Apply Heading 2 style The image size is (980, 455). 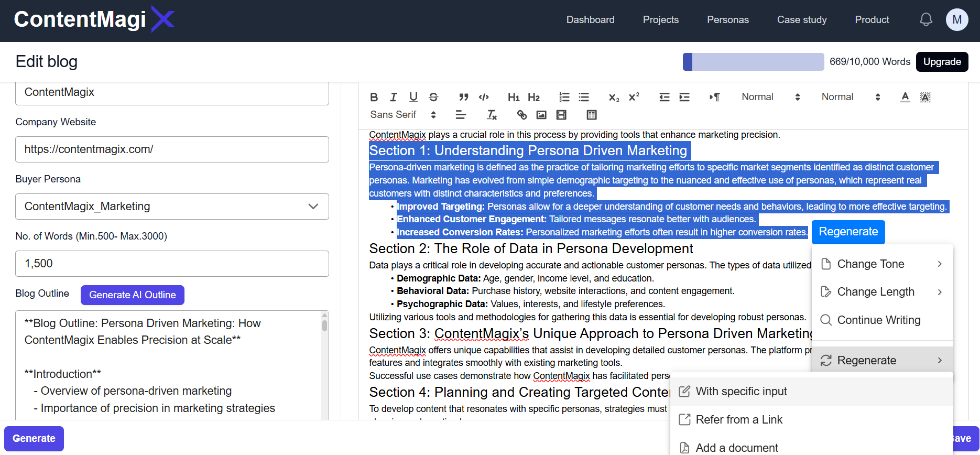[x=533, y=97]
